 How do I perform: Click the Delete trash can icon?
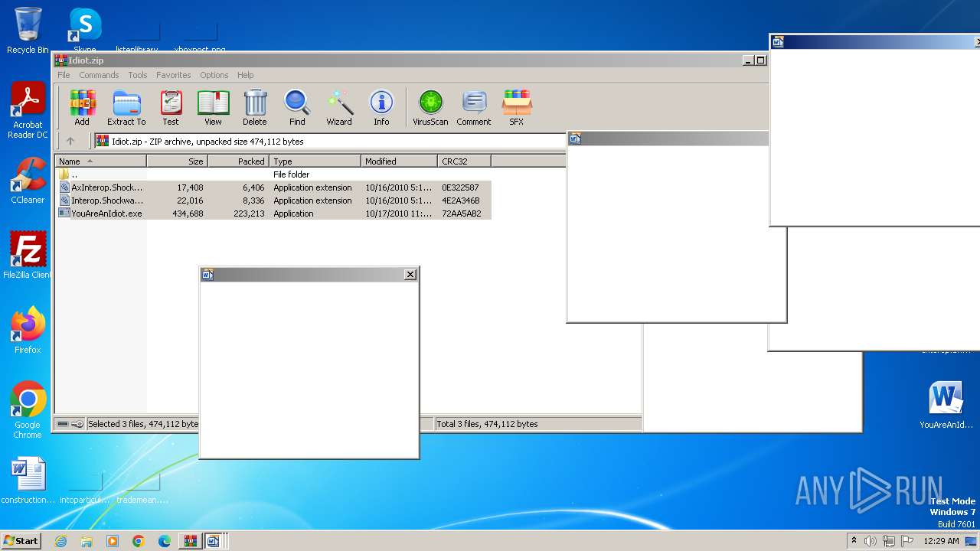(255, 107)
